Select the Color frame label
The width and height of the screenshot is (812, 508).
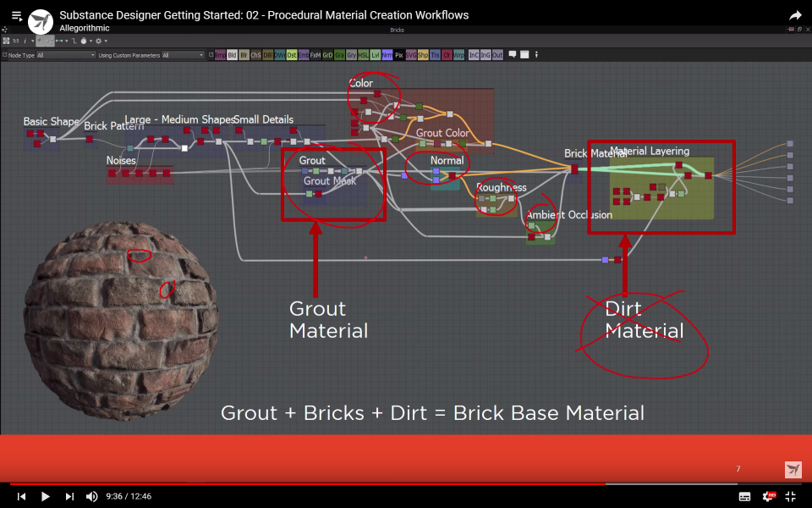[360, 83]
